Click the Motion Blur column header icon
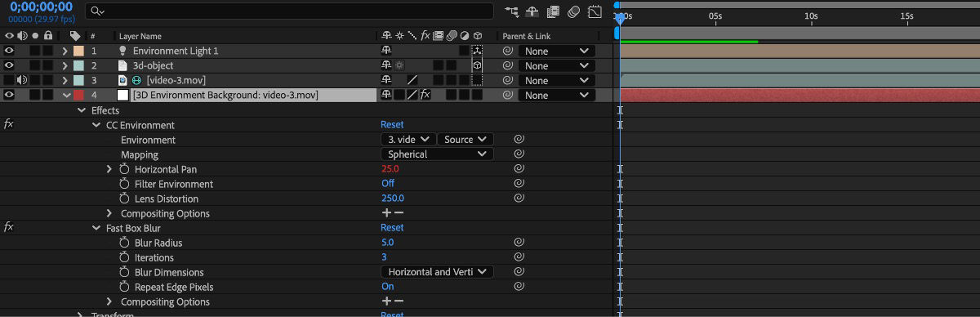 click(452, 36)
